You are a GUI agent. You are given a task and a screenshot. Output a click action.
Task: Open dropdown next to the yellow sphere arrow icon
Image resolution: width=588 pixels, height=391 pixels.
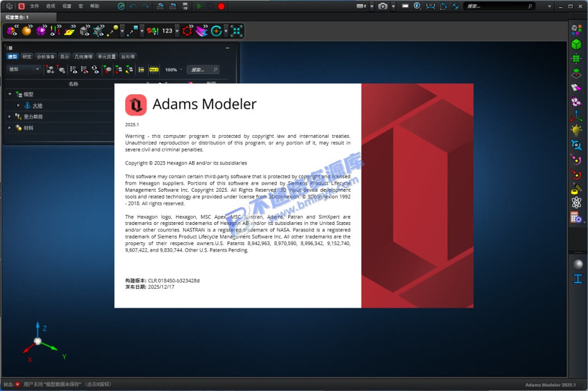pos(122,31)
